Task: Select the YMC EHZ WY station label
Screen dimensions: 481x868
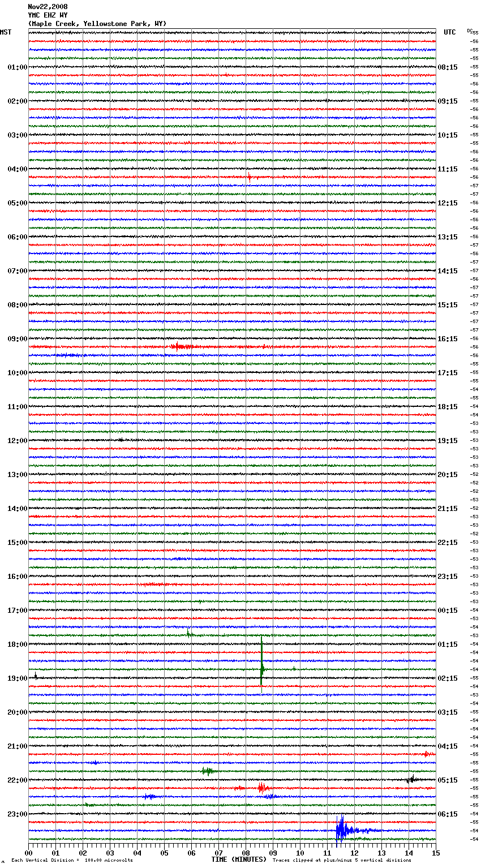Action: [48, 15]
